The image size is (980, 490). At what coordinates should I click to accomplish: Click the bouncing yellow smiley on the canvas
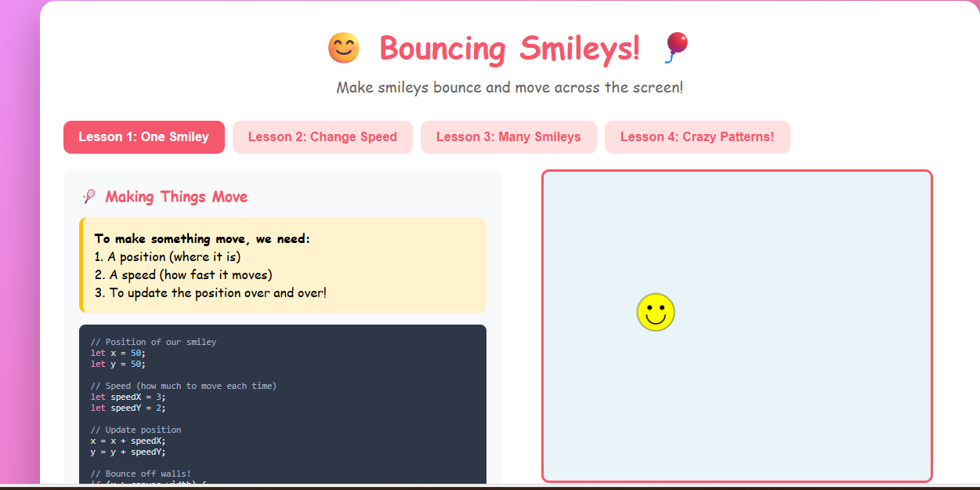(656, 311)
